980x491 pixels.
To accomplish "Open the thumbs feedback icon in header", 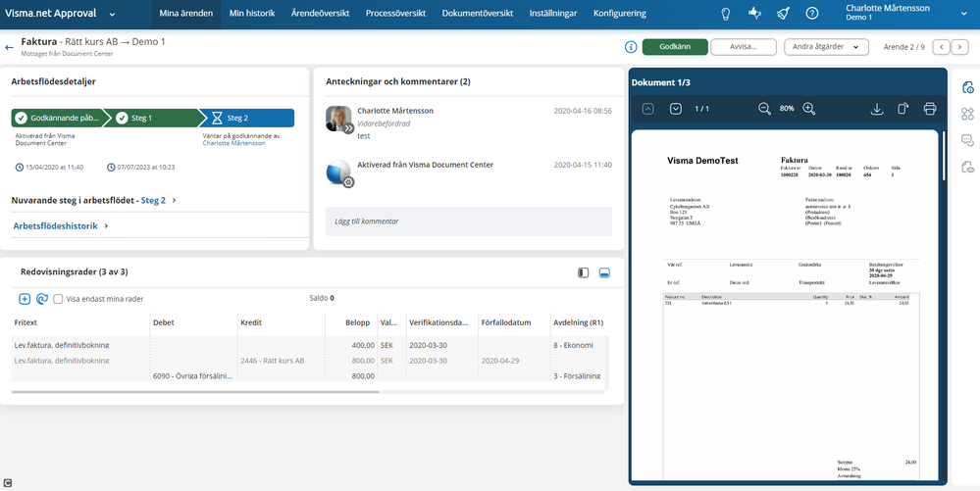I will coord(754,13).
